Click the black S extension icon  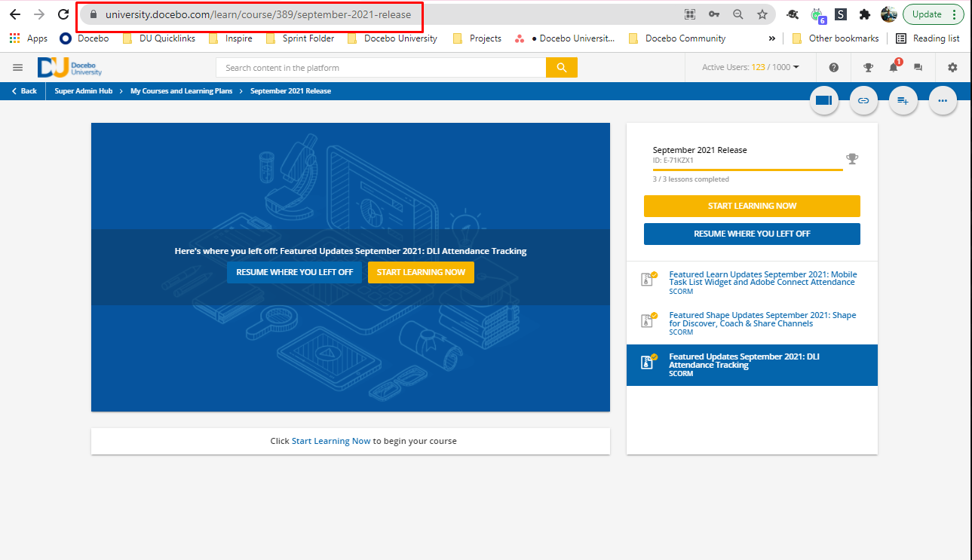(841, 14)
